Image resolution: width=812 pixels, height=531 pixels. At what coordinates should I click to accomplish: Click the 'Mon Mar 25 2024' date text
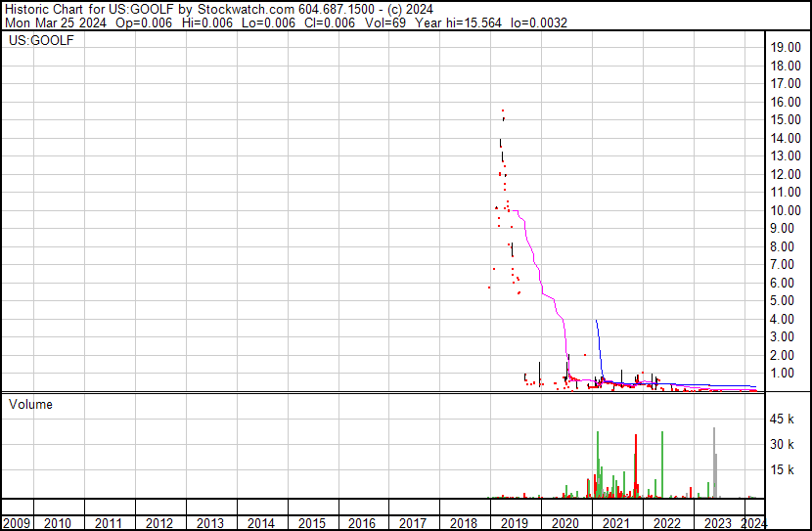[56, 22]
